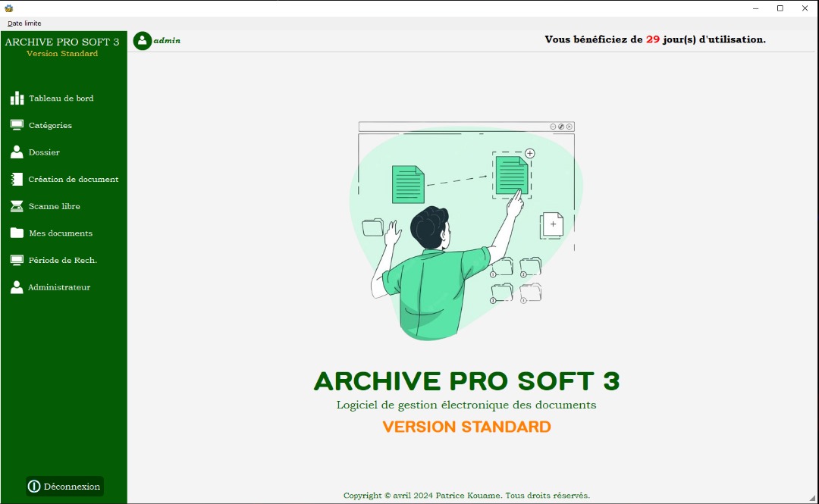
Task: Open the Mes documents folder icon
Action: [17, 233]
